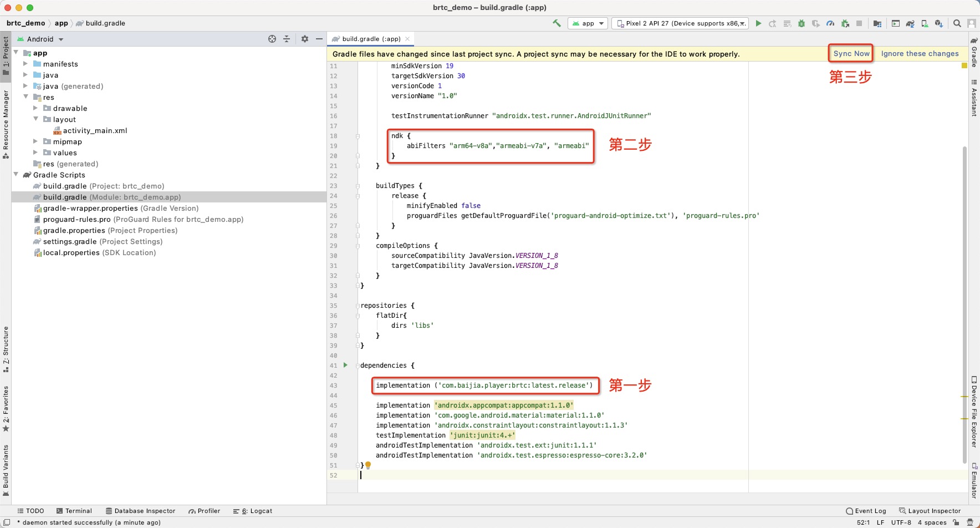
Task: Click the user account avatar icon
Action: click(x=972, y=23)
